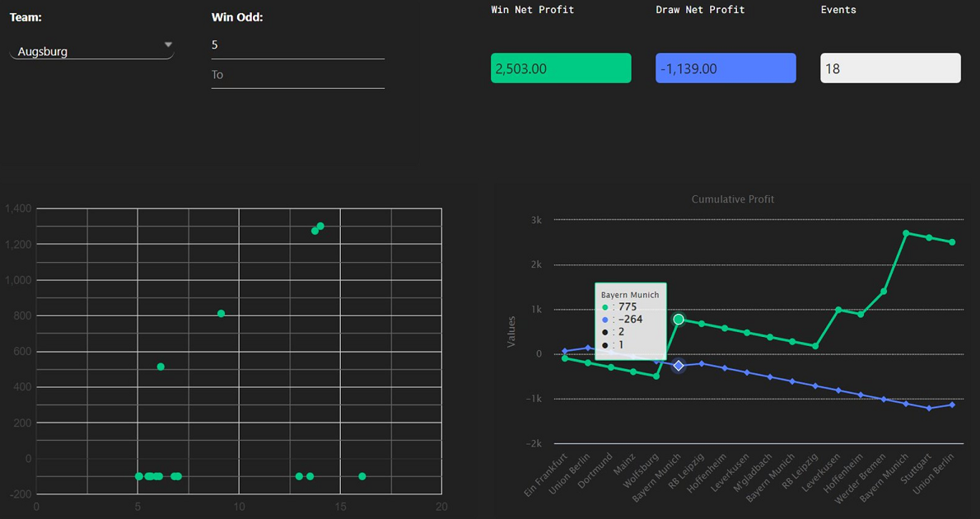The width and height of the screenshot is (980, 519).
Task: Click the 'Wolfsburg' axis label
Action: 642,470
